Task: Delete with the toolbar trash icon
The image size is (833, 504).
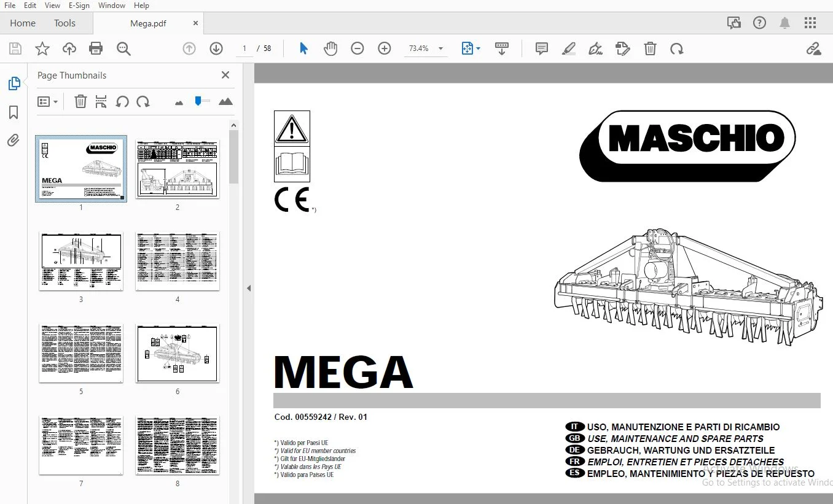Action: (650, 48)
